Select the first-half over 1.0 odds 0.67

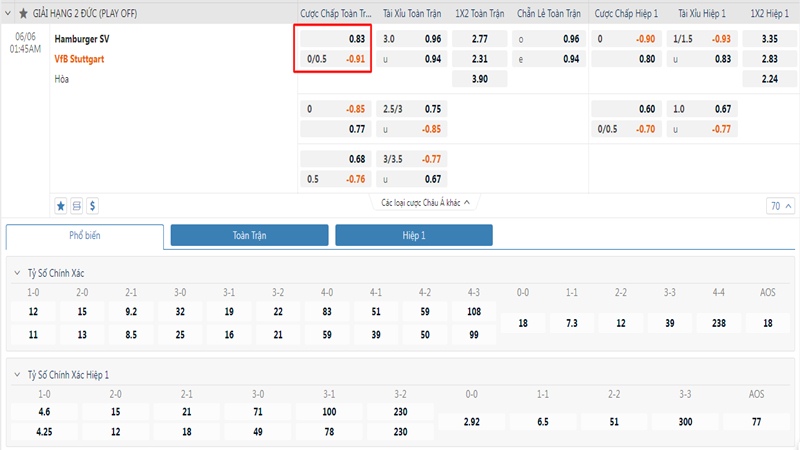702,109
